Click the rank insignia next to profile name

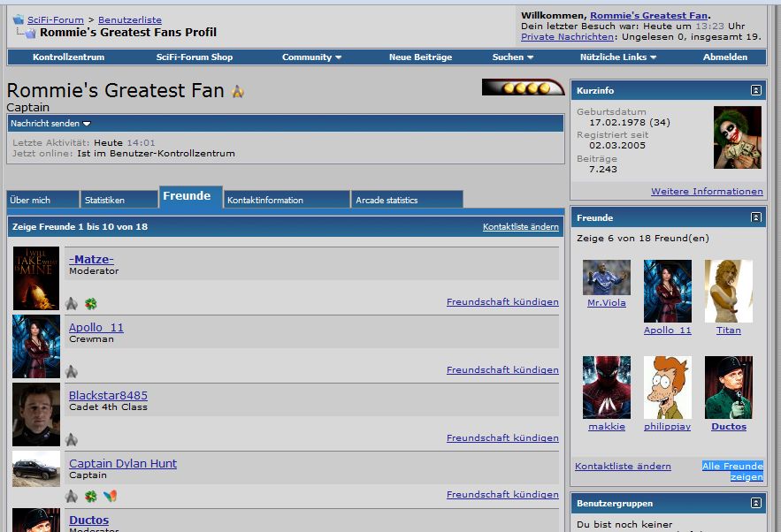tap(237, 92)
